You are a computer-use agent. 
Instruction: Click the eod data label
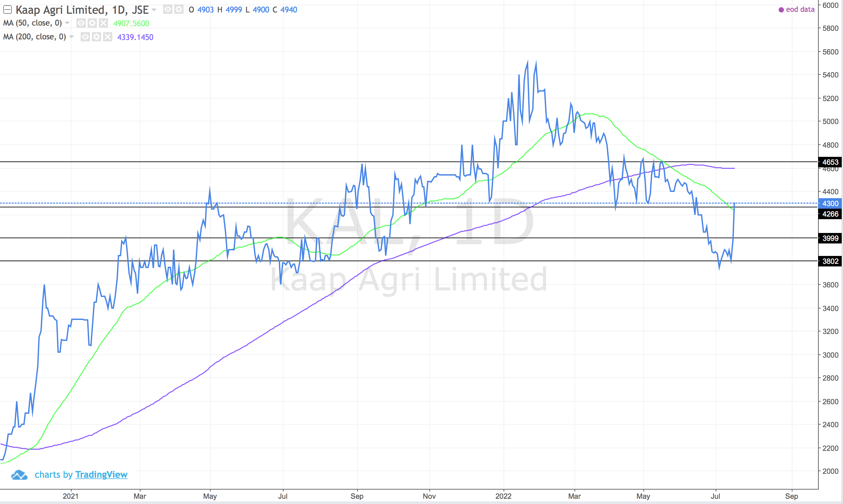(x=800, y=10)
